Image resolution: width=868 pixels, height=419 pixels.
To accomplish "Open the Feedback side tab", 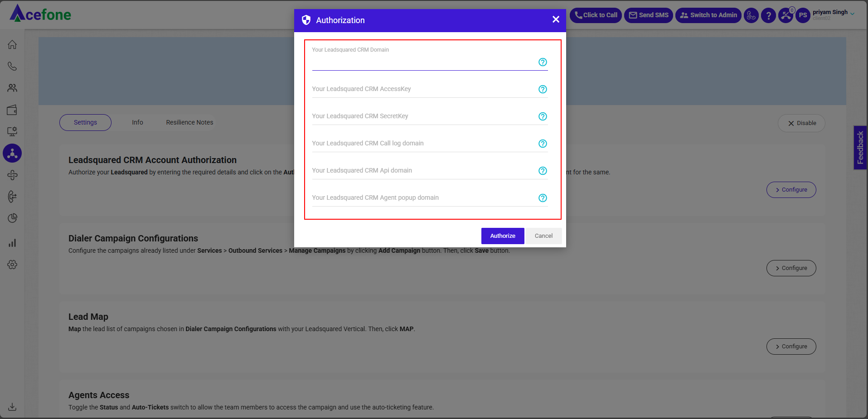I will [x=860, y=148].
